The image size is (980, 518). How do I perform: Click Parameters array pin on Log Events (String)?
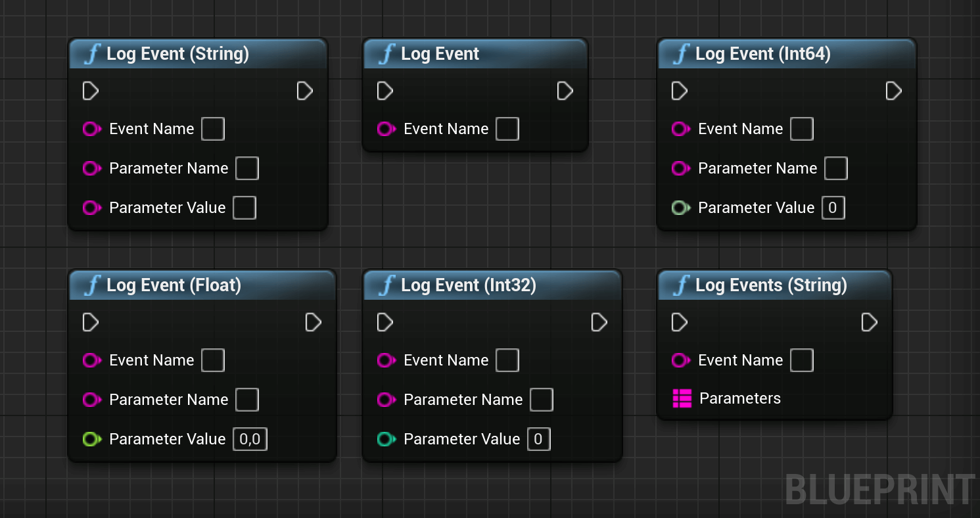pyautogui.click(x=682, y=398)
